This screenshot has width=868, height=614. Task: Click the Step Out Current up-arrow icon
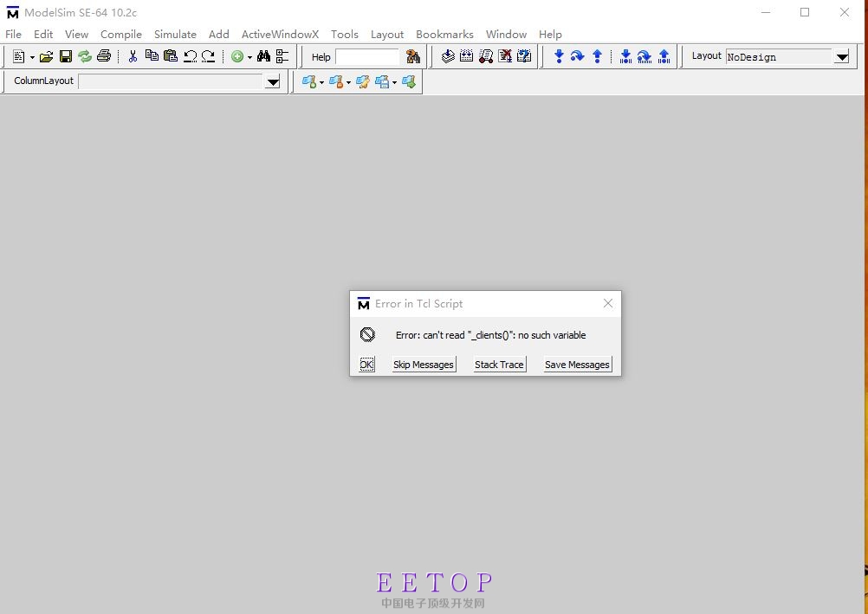(x=664, y=56)
